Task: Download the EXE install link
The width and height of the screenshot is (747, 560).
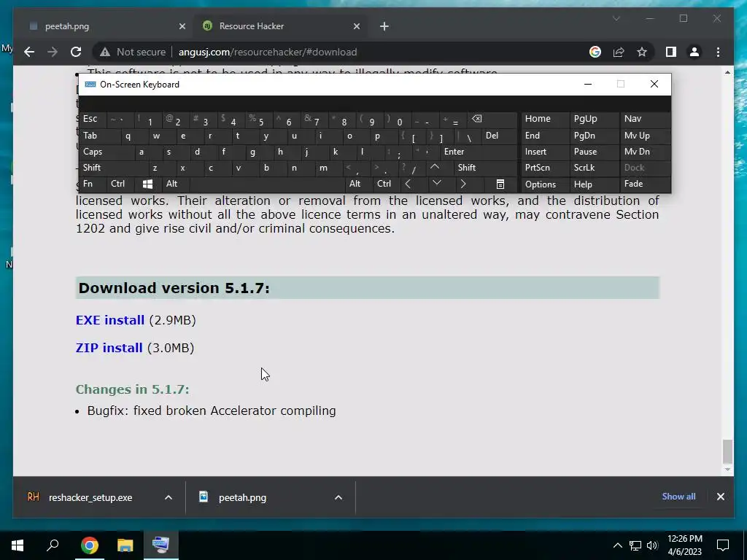Action: click(110, 320)
